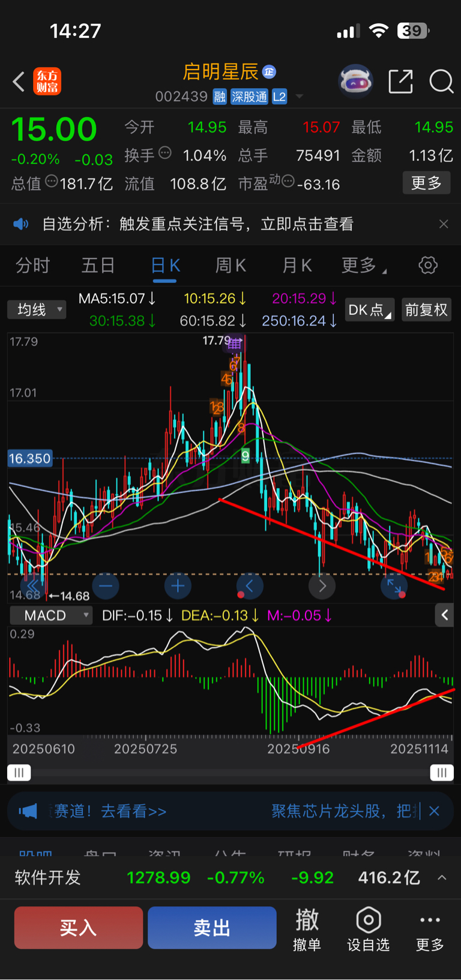Tap the battery status indicator
461x980 pixels.
point(413,31)
